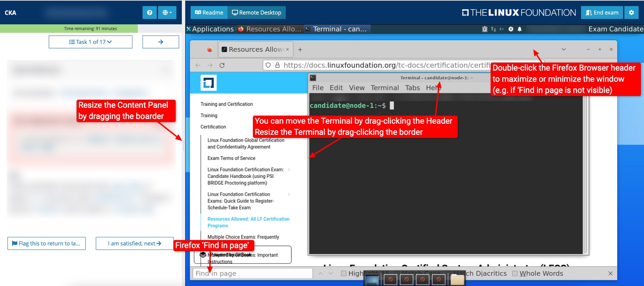
Task: Open the language globe dropdown
Action: [167, 13]
